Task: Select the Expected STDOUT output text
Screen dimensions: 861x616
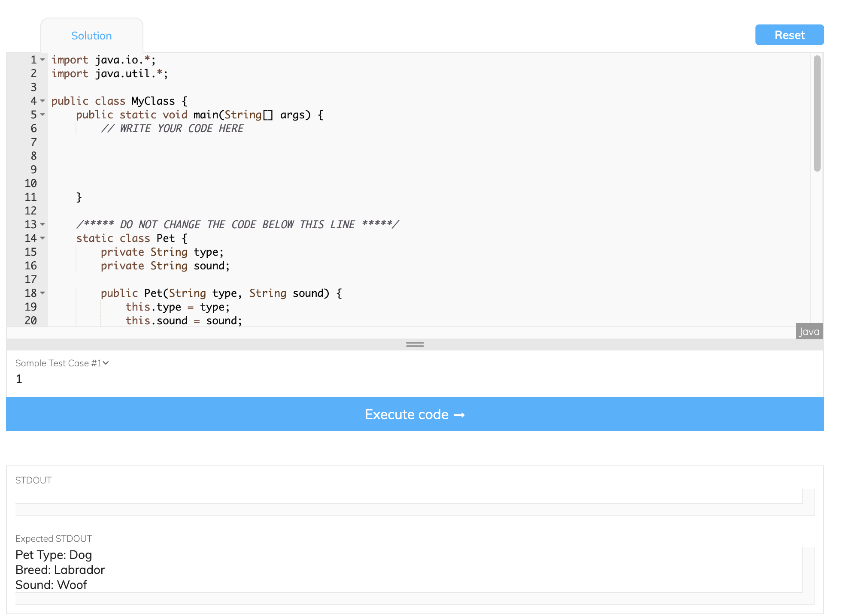Action: tap(60, 570)
